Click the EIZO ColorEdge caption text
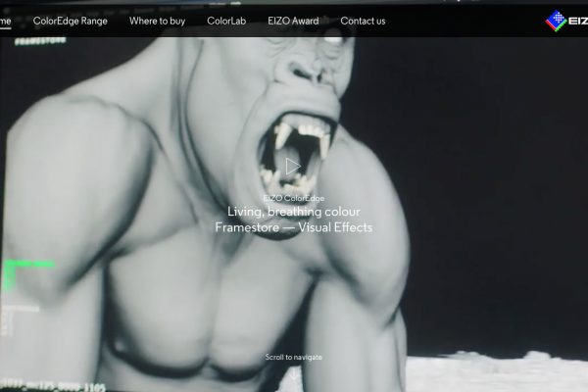 pos(294,198)
